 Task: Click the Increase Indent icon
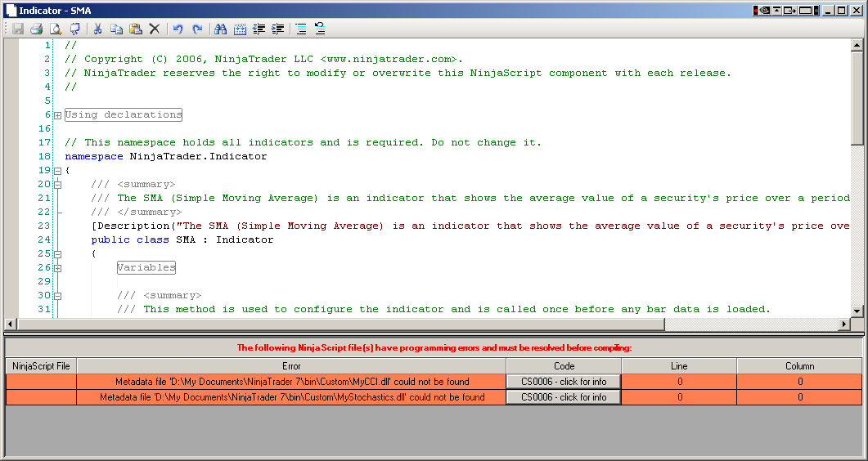pyautogui.click(x=278, y=29)
